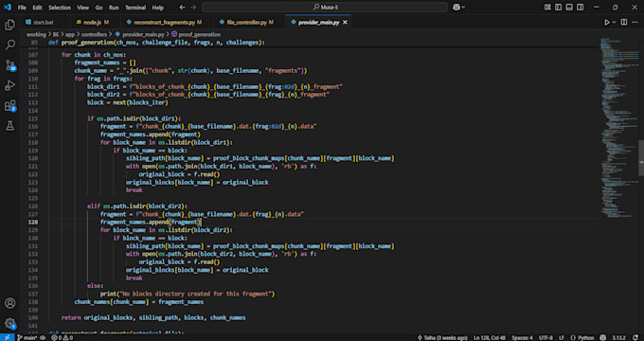This screenshot has width=644, height=341.
Task: Click the Musa-5 command center search box
Action: pyautogui.click(x=325, y=7)
